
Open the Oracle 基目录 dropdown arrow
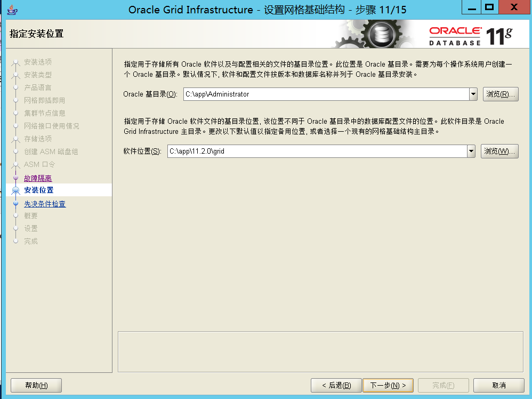coord(473,94)
